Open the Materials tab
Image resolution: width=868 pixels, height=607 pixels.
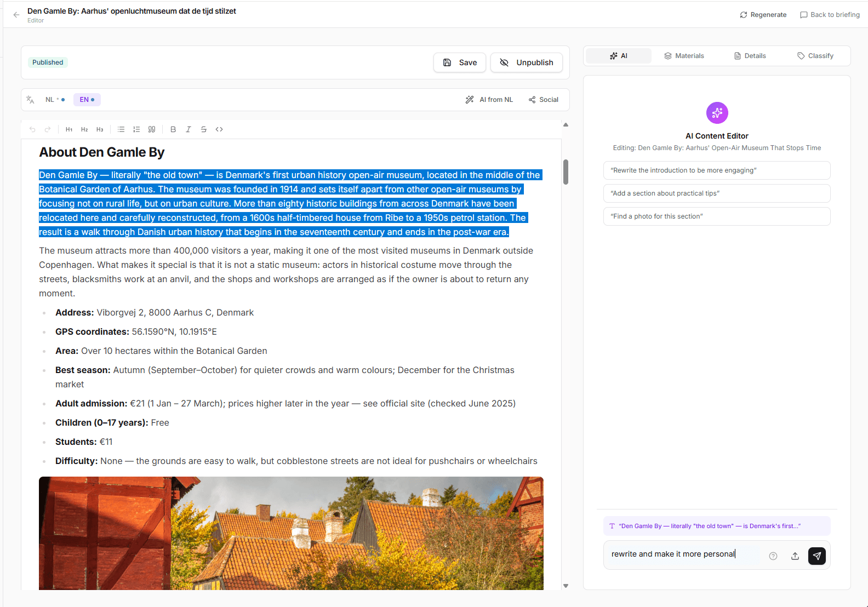coord(684,56)
